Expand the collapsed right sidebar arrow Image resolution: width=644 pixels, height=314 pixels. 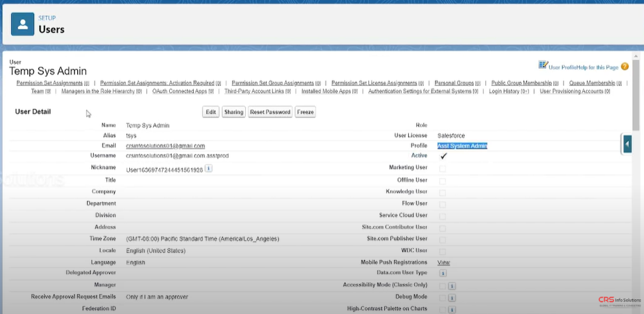tap(627, 143)
